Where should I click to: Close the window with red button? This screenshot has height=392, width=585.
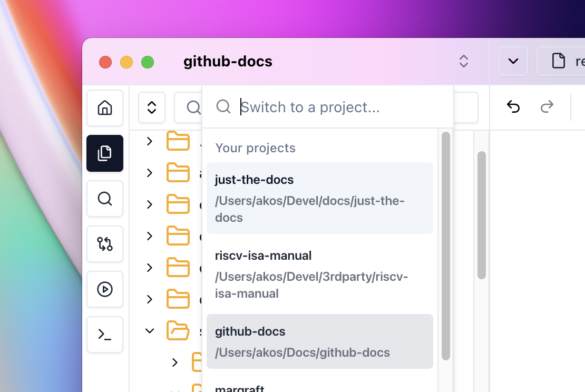point(105,62)
